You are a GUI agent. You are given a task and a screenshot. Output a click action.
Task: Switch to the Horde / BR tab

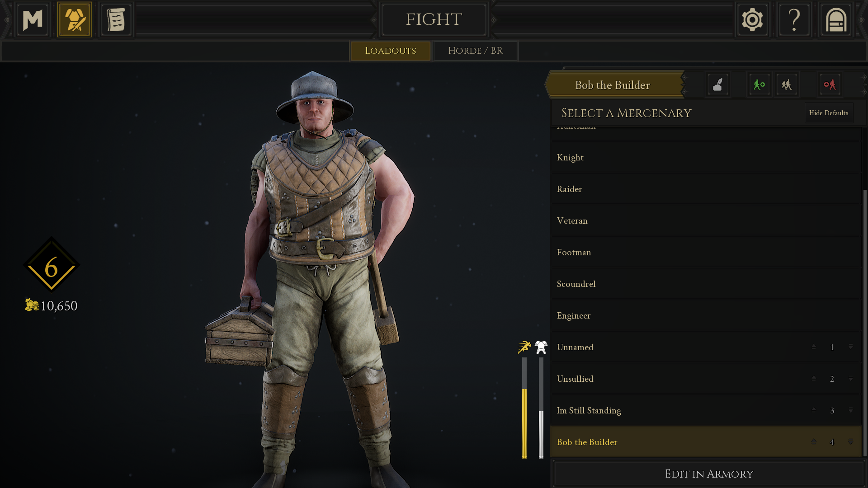[x=476, y=51]
